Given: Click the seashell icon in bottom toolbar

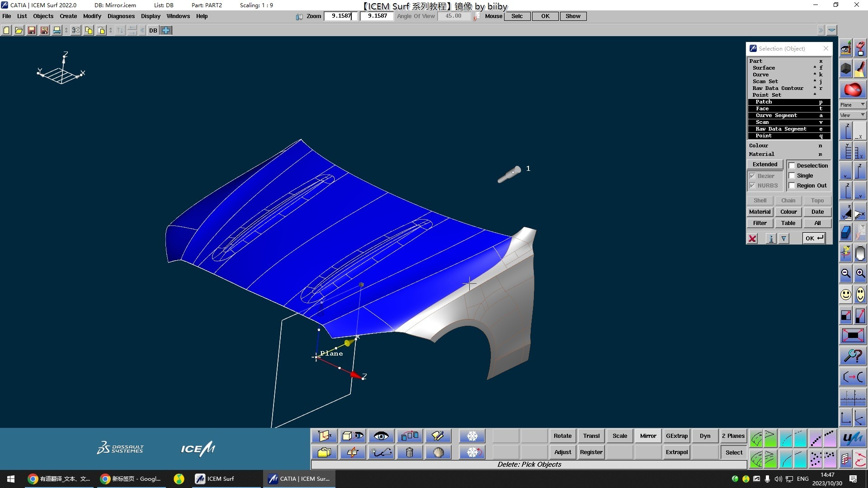Looking at the screenshot, I should click(438, 452).
